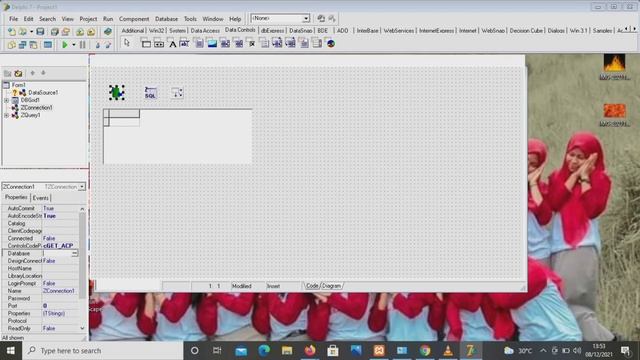The height and width of the screenshot is (360, 640).
Task: Select the ZConnection component on the form
Action: [117, 93]
